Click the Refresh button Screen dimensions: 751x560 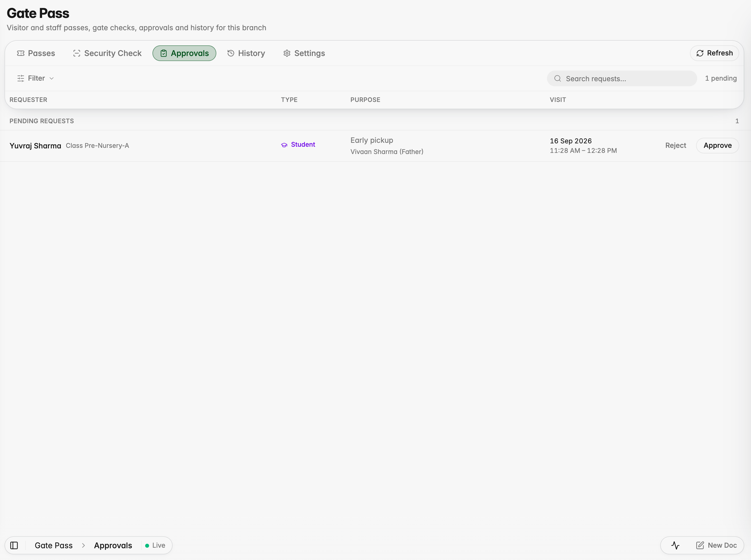(714, 53)
